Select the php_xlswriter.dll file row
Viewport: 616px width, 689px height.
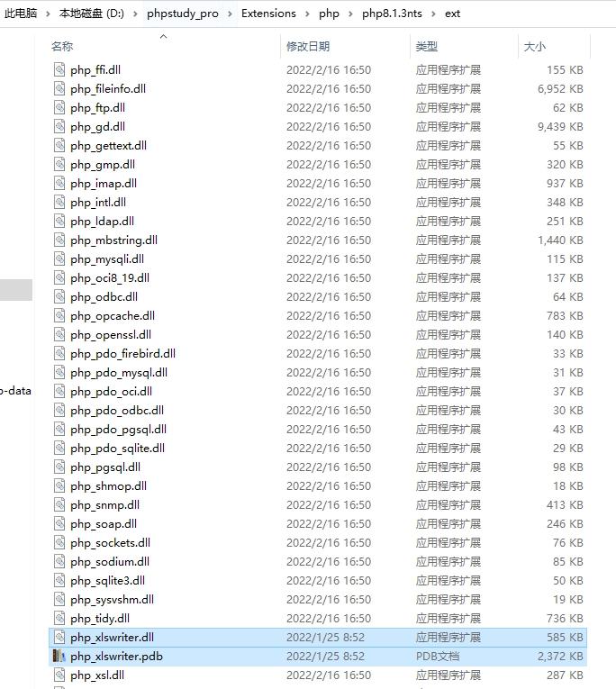(x=318, y=637)
